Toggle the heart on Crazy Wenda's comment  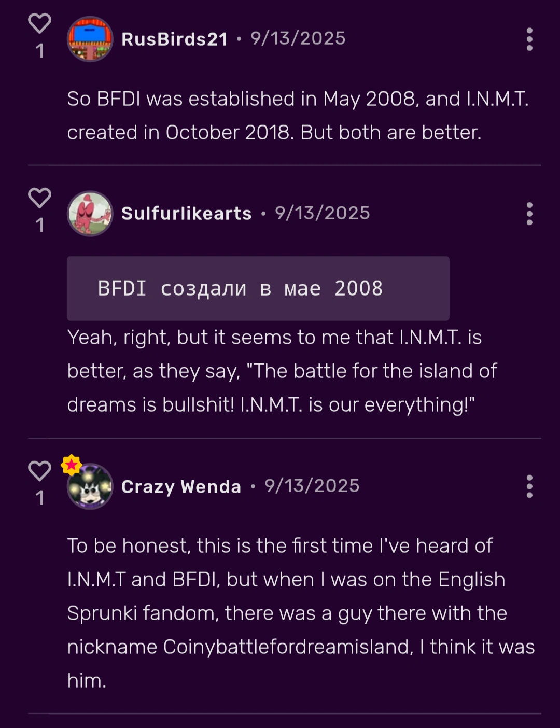point(39,471)
